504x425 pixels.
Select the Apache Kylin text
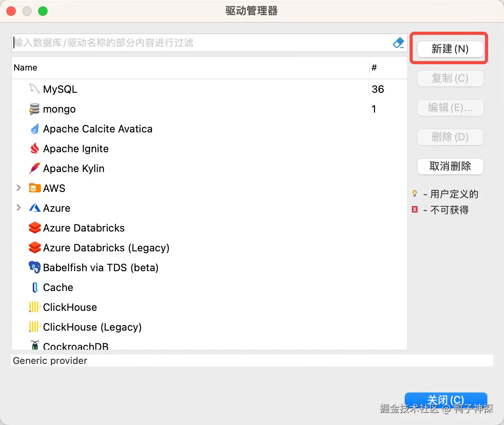point(73,168)
